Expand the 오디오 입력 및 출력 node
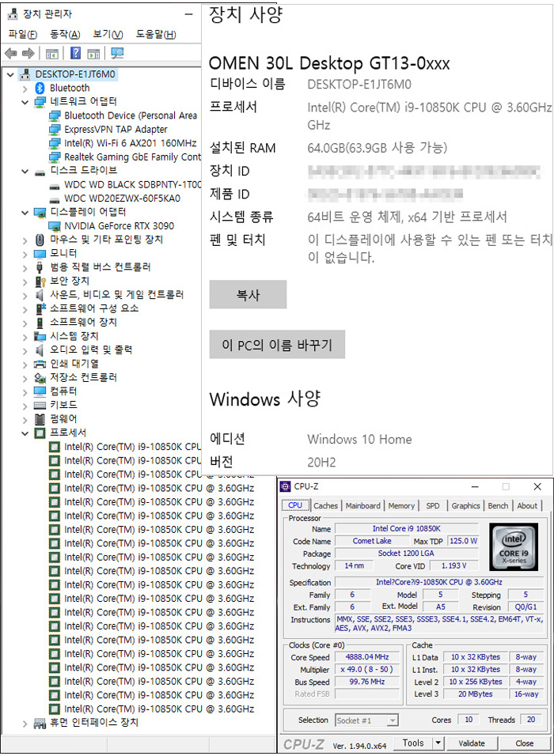The image size is (554, 756). pos(25,350)
